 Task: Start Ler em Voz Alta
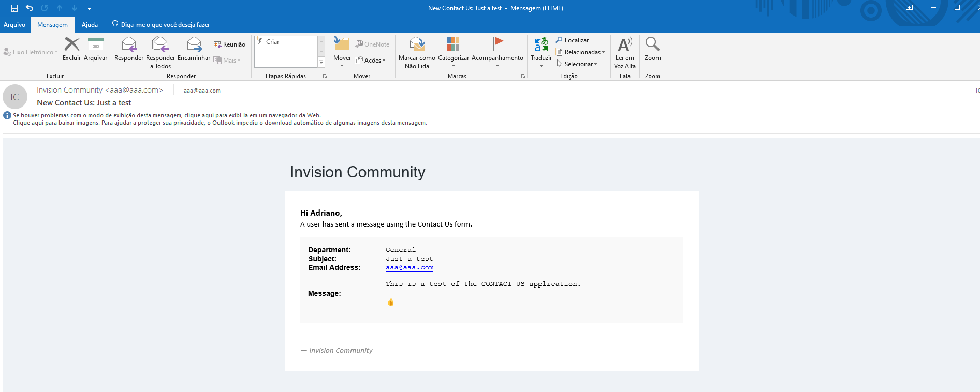pyautogui.click(x=625, y=45)
